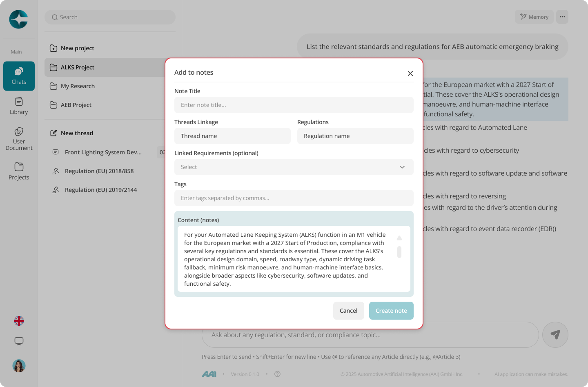Open Front Lighting System Dev thread
The height and width of the screenshot is (387, 588).
coord(103,152)
